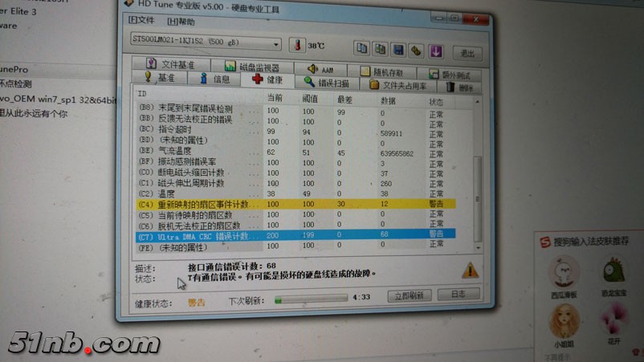
Task: Click the 立即刷新 button
Action: [410, 295]
